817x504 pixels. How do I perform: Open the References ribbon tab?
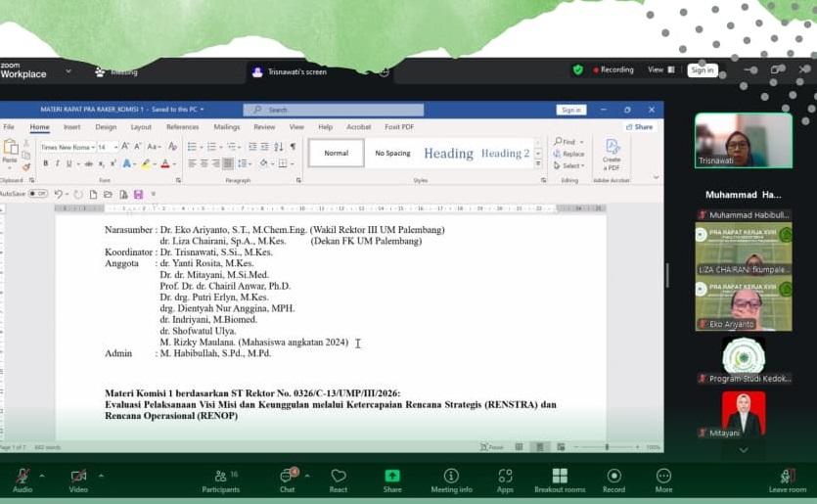pyautogui.click(x=182, y=127)
